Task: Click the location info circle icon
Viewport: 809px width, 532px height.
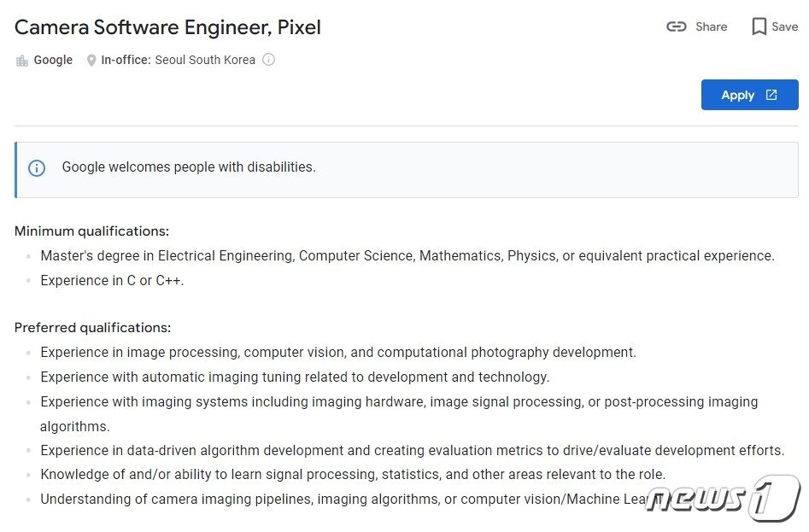Action: coord(269,59)
